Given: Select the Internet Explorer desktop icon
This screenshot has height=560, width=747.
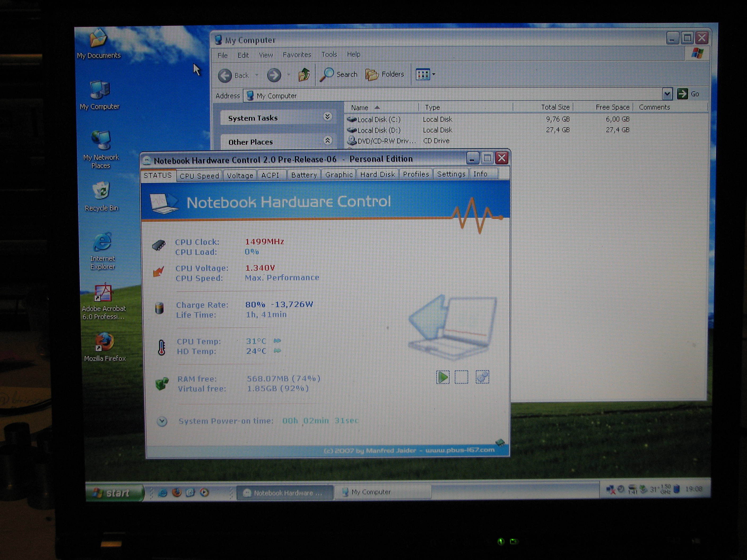Looking at the screenshot, I should click(x=102, y=251).
